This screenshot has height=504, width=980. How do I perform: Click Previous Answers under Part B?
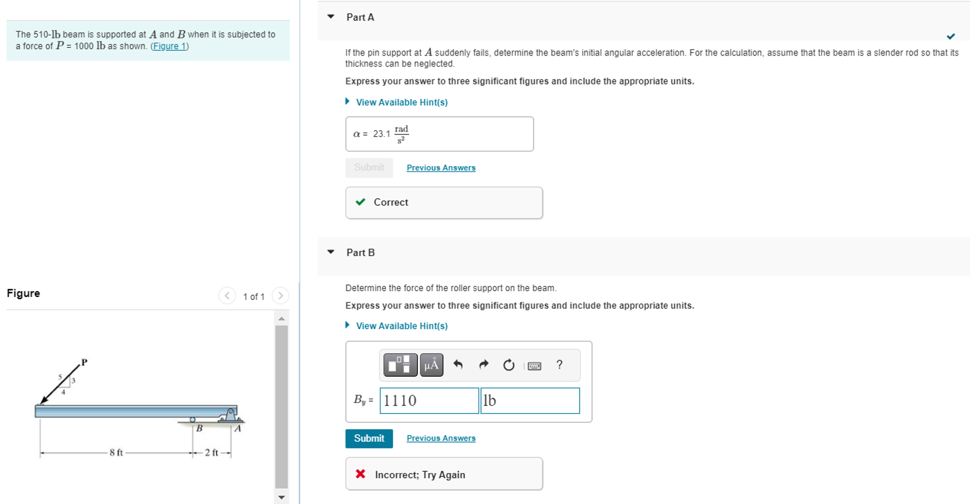coord(441,438)
